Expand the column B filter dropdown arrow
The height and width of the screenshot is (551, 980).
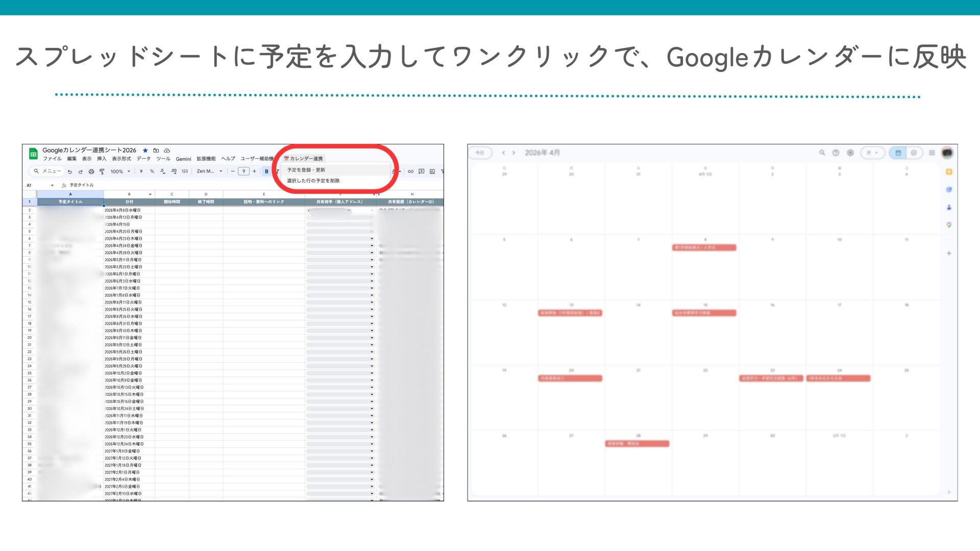pos(149,193)
